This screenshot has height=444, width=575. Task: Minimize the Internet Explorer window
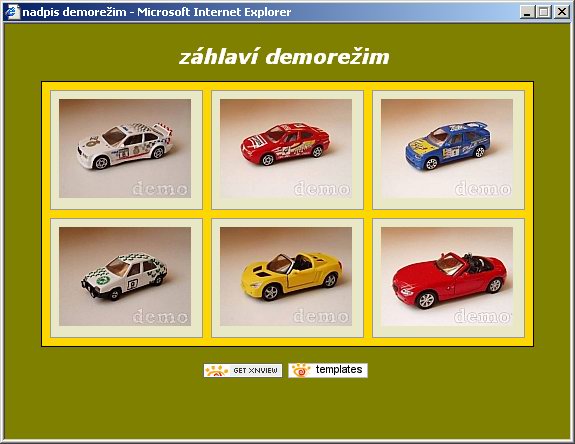click(527, 12)
